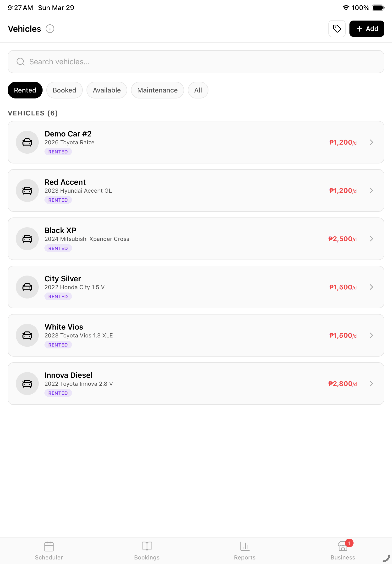Open the Reports chart tab

click(245, 550)
